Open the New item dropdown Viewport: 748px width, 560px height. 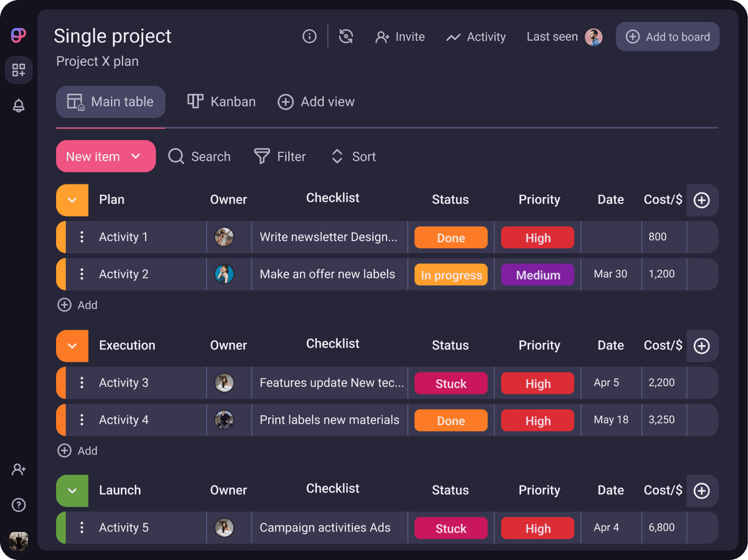pyautogui.click(x=136, y=156)
